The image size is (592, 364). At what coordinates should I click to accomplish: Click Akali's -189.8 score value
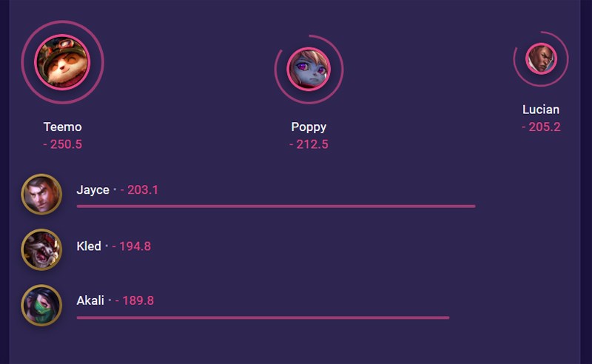coord(135,300)
